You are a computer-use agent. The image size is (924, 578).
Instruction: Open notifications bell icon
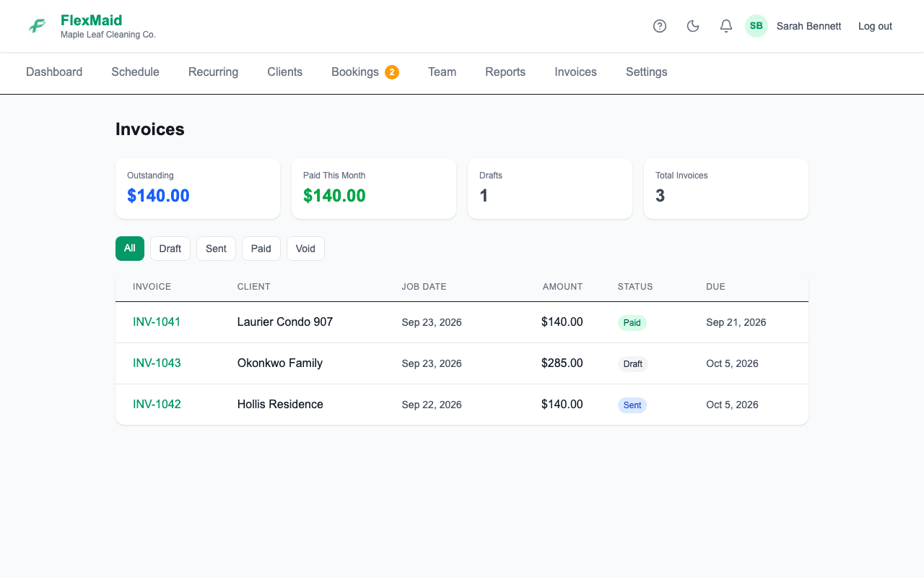(x=726, y=26)
